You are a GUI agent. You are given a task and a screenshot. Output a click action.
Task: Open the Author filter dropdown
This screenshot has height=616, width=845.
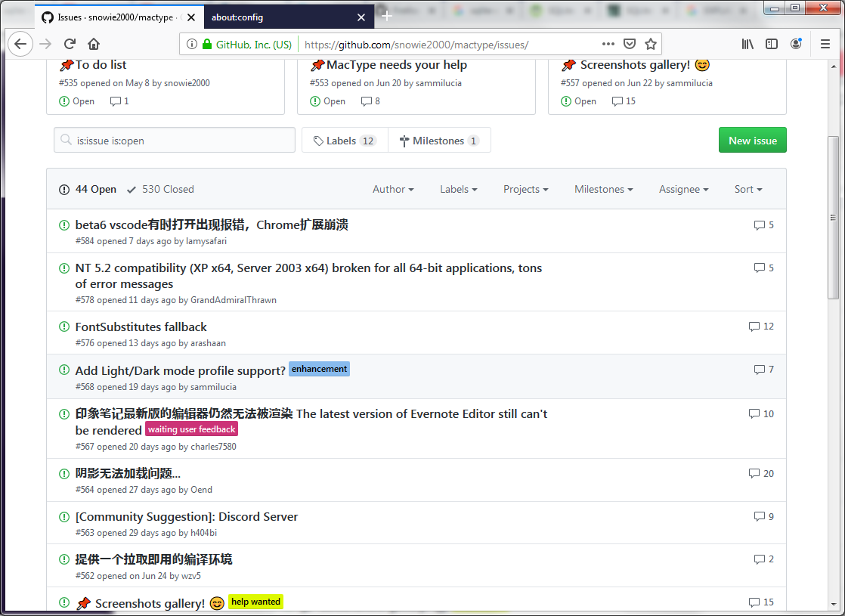(393, 189)
